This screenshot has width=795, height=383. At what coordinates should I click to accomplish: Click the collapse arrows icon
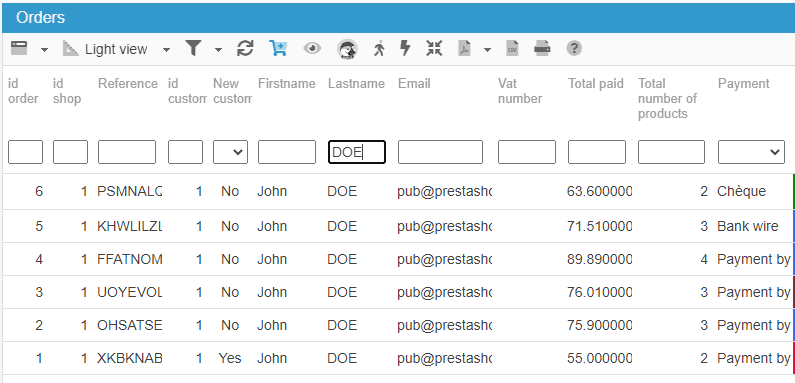(x=434, y=48)
